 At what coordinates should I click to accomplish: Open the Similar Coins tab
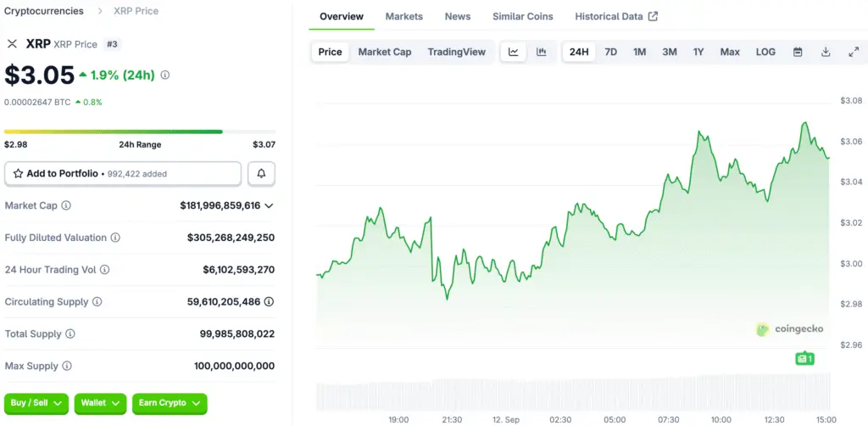click(522, 16)
